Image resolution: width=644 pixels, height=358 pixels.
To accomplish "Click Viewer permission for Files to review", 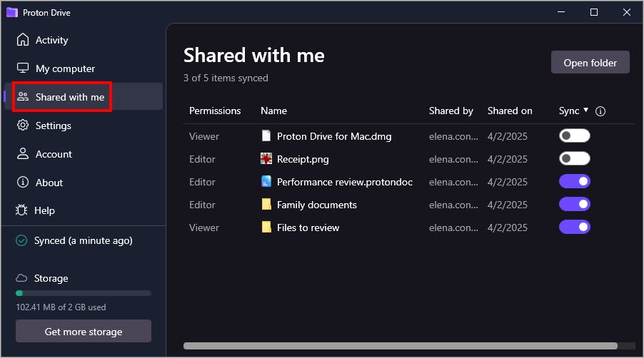I will [x=203, y=227].
